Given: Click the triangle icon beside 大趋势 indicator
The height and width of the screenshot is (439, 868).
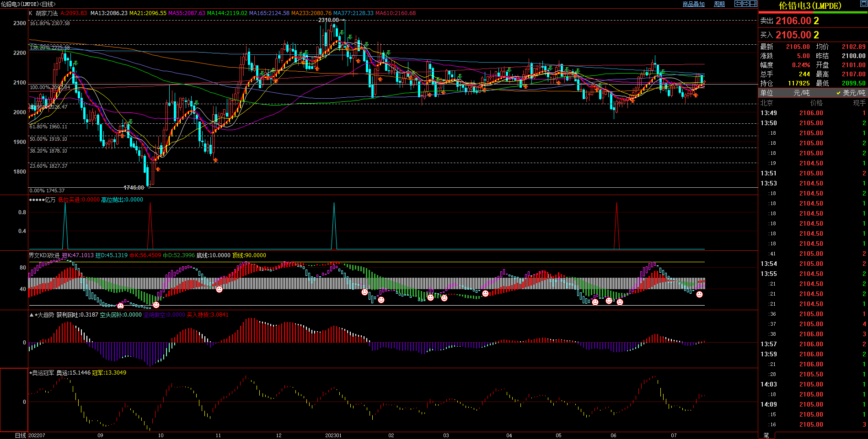Looking at the screenshot, I should [31, 315].
